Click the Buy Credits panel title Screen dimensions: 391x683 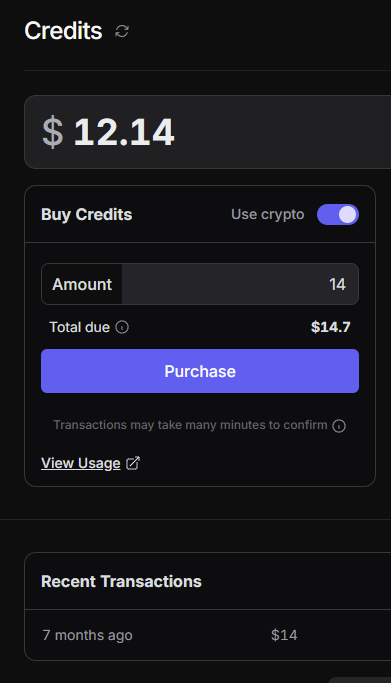click(x=87, y=214)
